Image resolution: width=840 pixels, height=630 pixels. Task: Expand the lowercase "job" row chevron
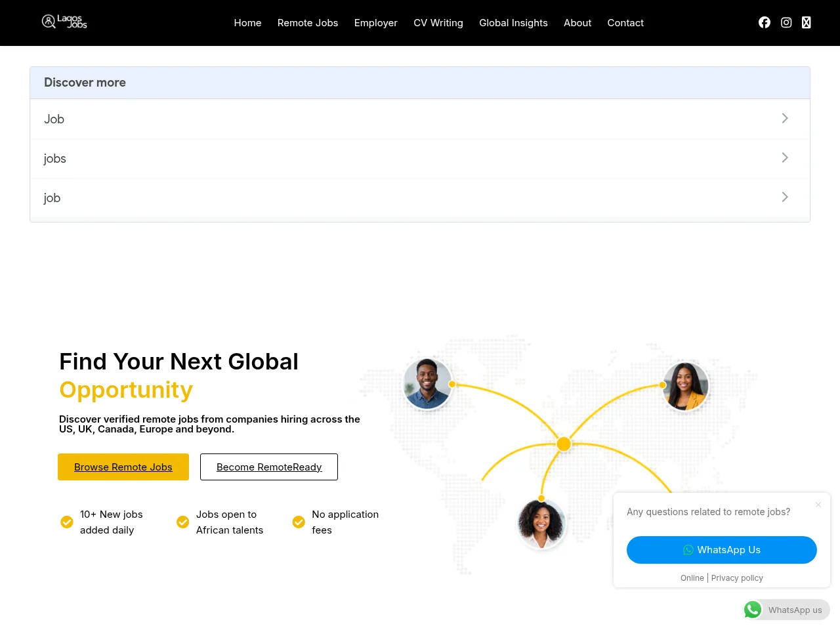pos(785,197)
